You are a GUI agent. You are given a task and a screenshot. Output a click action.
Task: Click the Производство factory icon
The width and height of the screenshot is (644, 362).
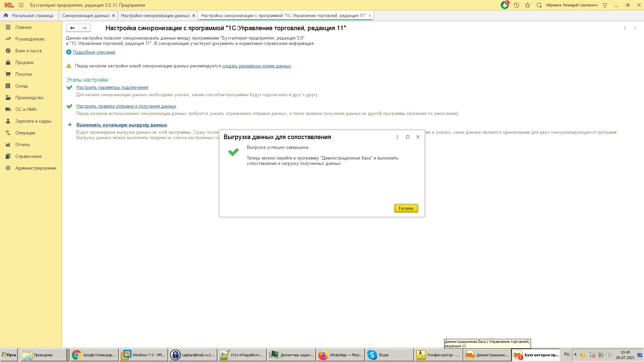pos(8,98)
